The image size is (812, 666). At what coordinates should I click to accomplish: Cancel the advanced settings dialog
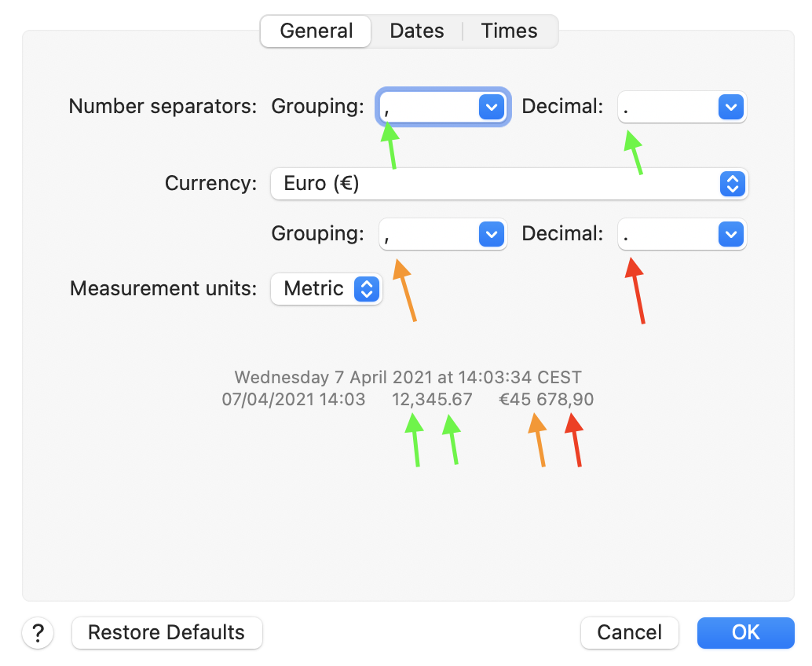(x=629, y=633)
